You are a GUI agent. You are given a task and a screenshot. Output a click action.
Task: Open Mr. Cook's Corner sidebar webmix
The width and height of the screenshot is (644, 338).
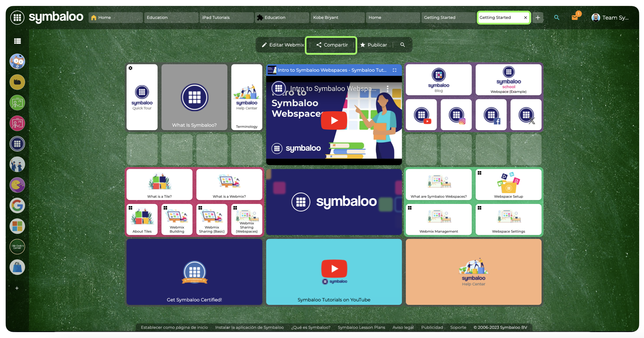tap(17, 247)
